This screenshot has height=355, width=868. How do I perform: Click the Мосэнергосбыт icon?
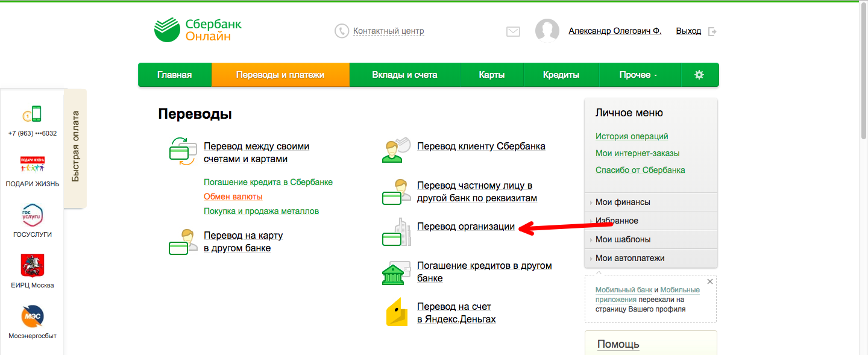point(33,316)
